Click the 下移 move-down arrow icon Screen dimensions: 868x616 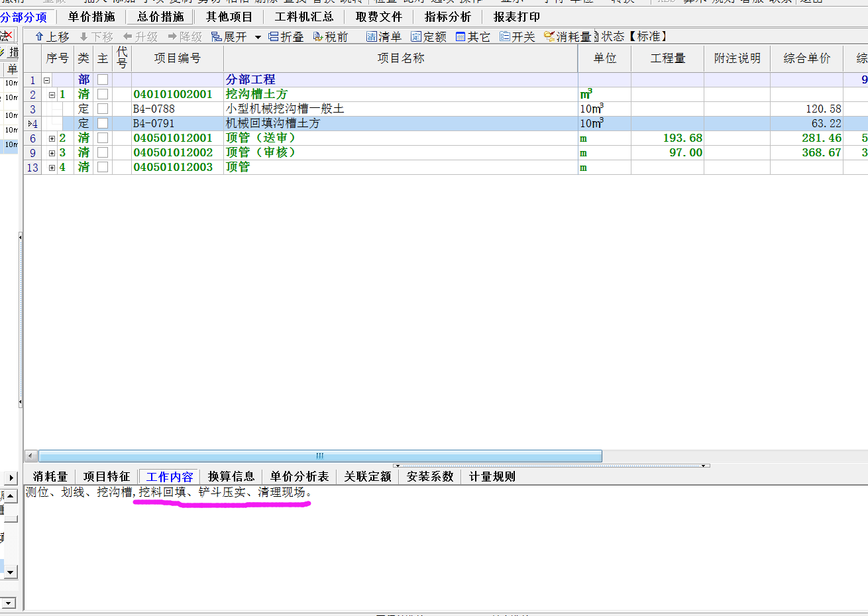pyautogui.click(x=83, y=36)
